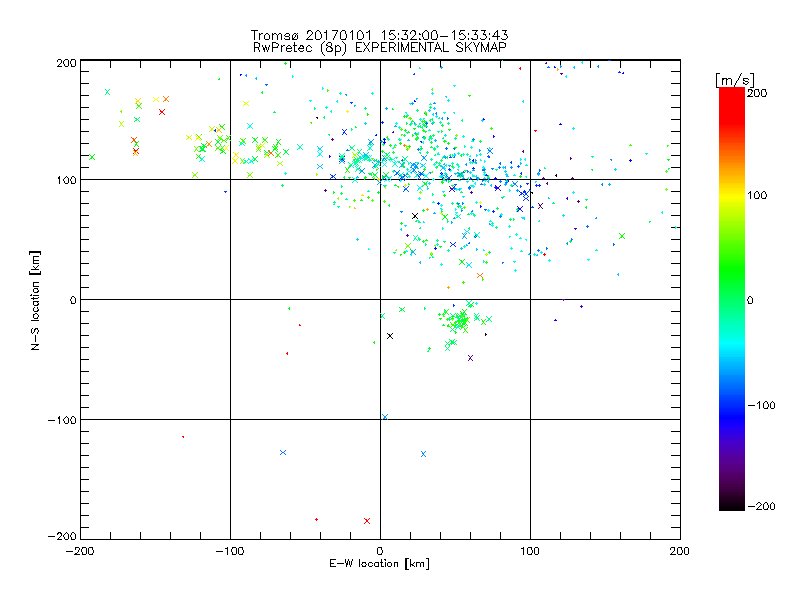Select the subtitle "RwPretec (8p) EXPERIMENTAL SKYMAP"
800x600 pixels.
pyautogui.click(x=380, y=48)
